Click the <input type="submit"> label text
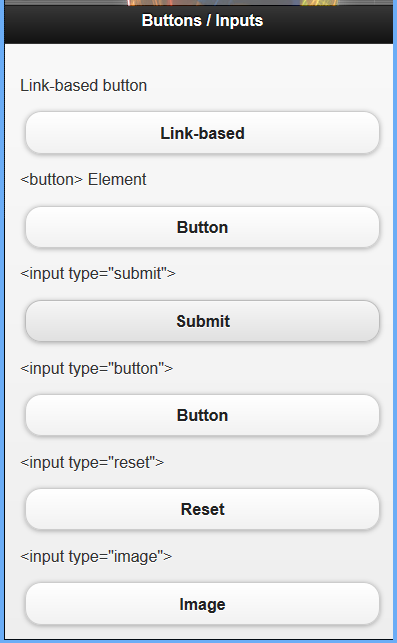Viewport: 397px width, 643px height. point(98,274)
